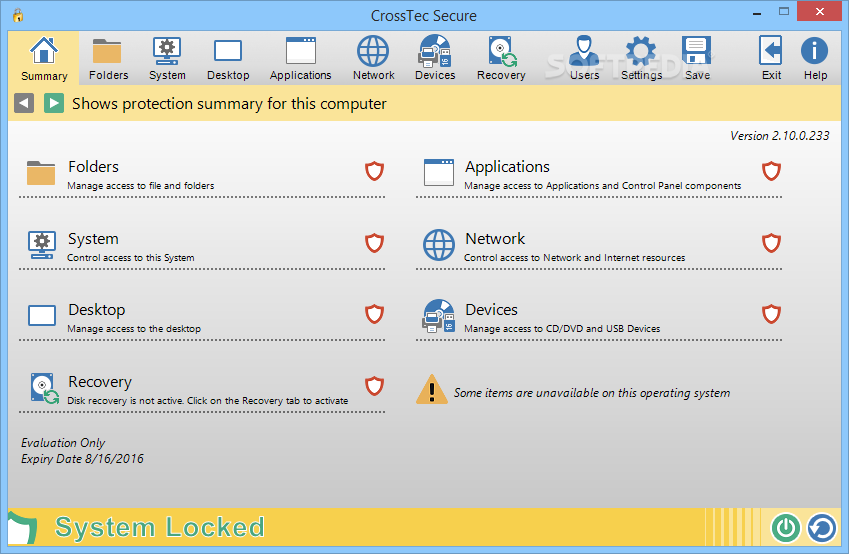The width and height of the screenshot is (849, 554).
Task: Click the Folders summary folder icon
Action: point(41,173)
